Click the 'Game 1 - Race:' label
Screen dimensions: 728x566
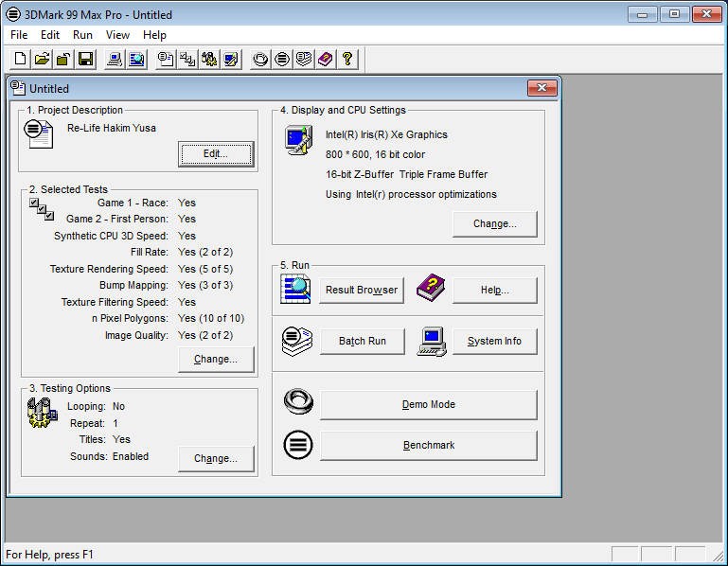click(x=133, y=203)
